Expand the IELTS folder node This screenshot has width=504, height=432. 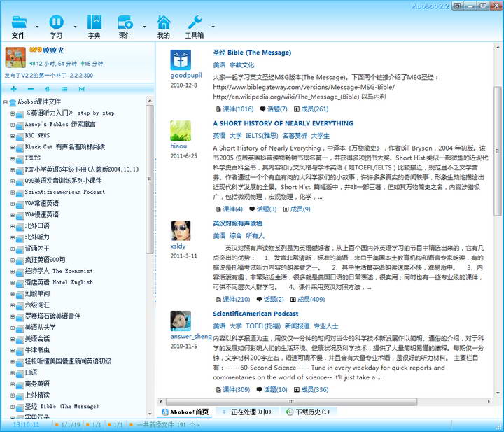tap(13, 158)
